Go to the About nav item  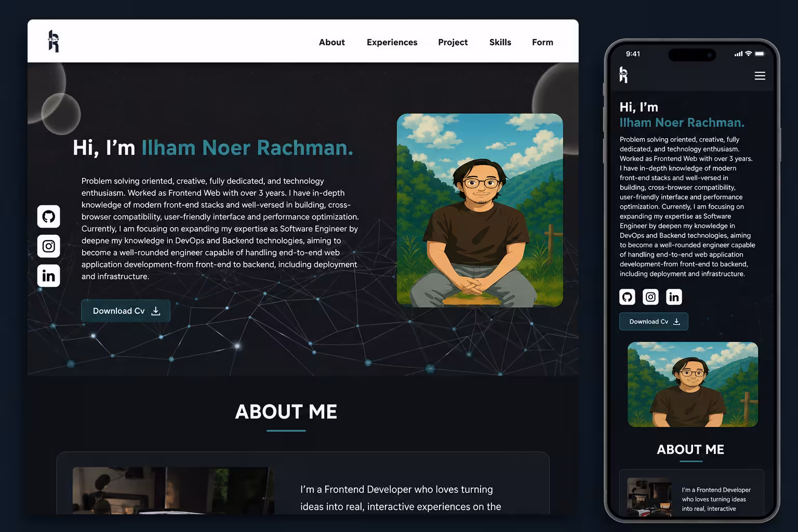click(x=332, y=43)
